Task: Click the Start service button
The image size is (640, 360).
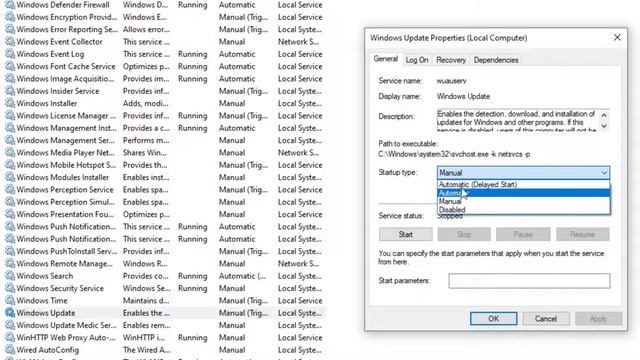Action: tap(405, 234)
